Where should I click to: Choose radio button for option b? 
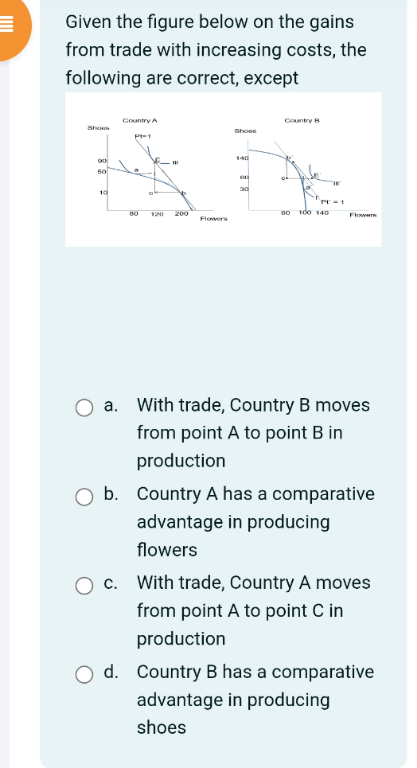84,497
